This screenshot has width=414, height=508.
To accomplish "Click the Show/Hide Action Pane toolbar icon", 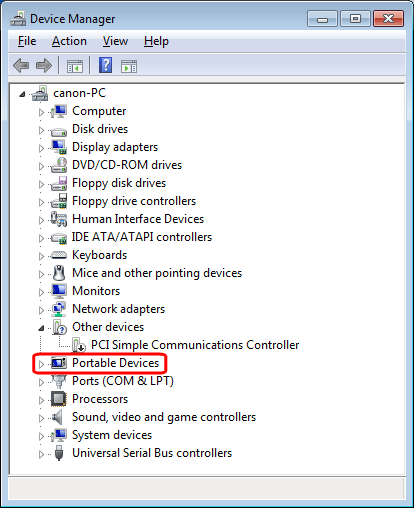I will tap(129, 66).
